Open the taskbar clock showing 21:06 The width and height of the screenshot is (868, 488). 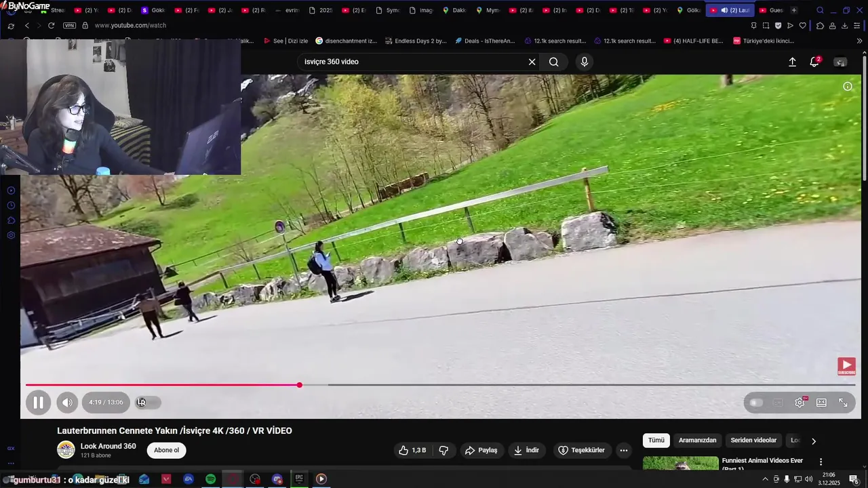(829, 479)
